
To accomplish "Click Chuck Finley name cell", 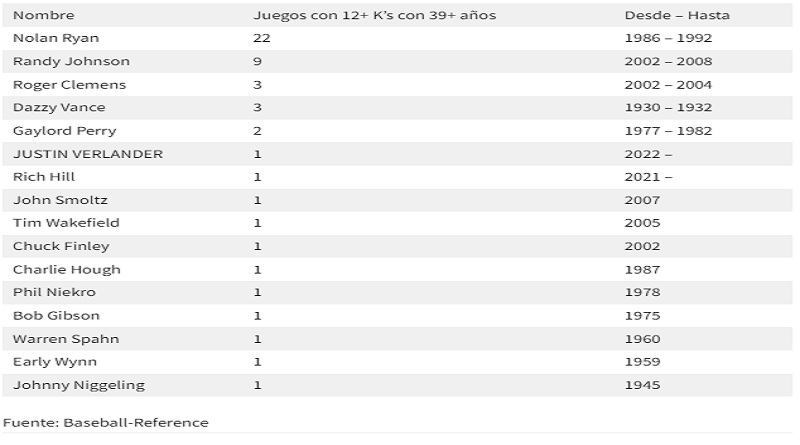I will 61,246.
